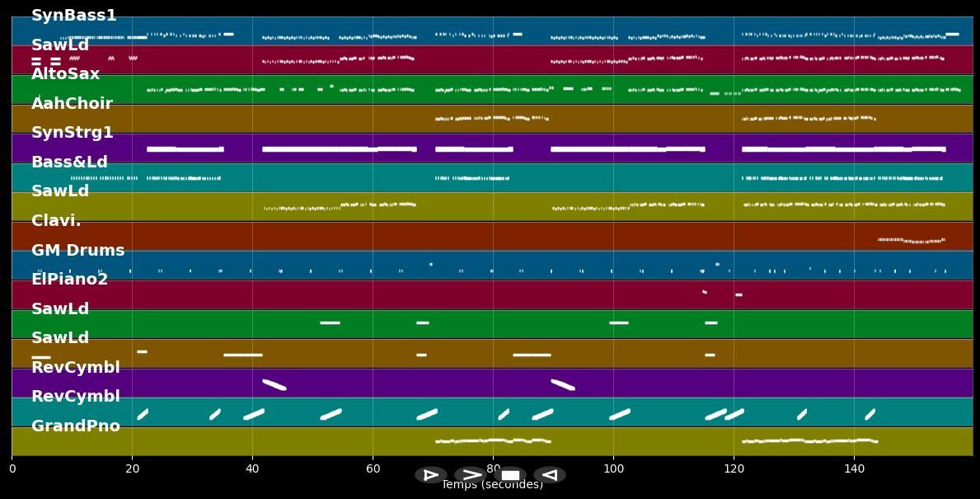Click the "Temps (secondes)" axis title
The image size is (980, 499).
[493, 485]
